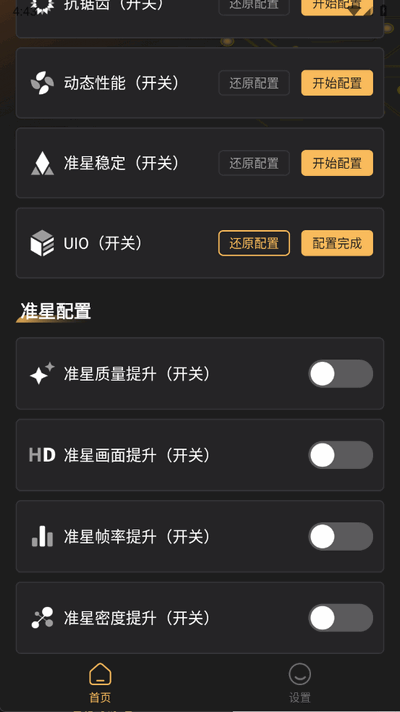Image resolution: width=400 pixels, height=712 pixels.
Task: Switch on 准星密度提升
Action: click(341, 618)
